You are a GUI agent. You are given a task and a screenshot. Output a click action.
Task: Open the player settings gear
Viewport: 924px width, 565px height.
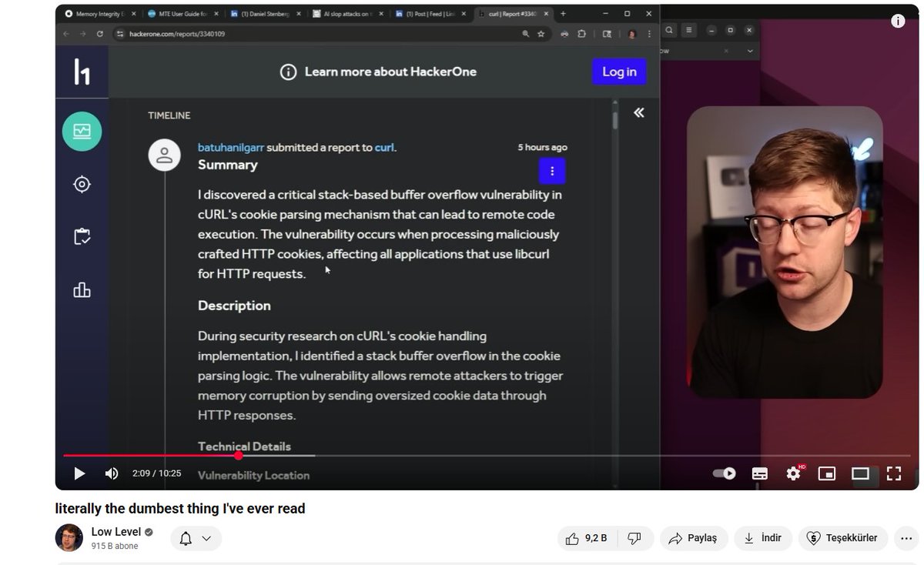tap(793, 473)
